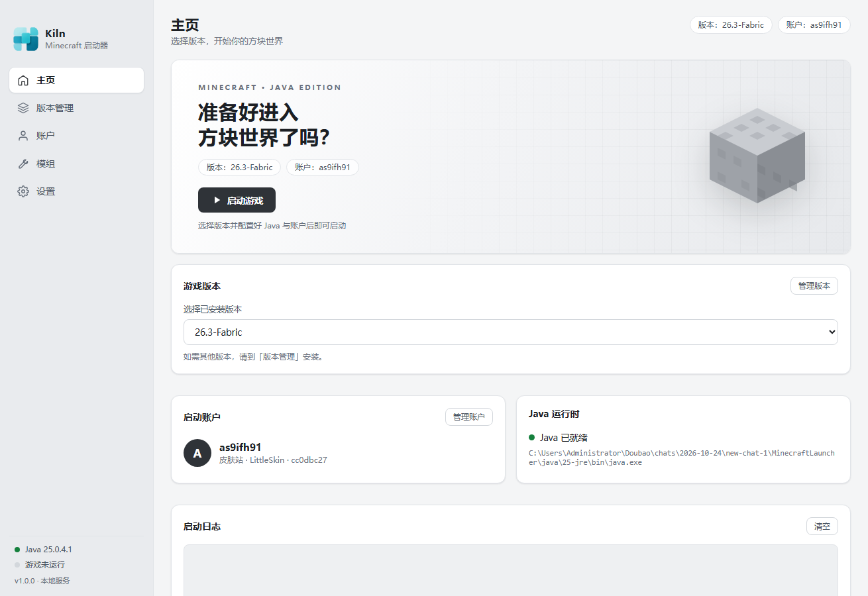Click v1.0.0 · 本地服务 footer text
Viewport: 868px width, 596px height.
pyautogui.click(x=42, y=581)
